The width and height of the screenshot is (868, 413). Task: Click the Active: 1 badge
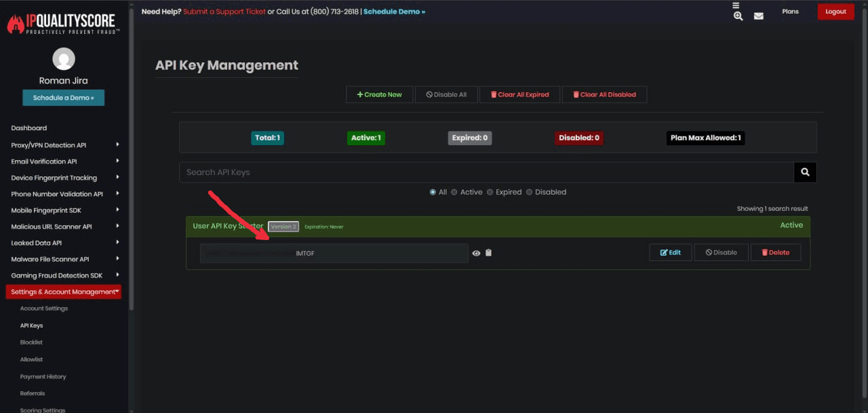click(x=366, y=138)
